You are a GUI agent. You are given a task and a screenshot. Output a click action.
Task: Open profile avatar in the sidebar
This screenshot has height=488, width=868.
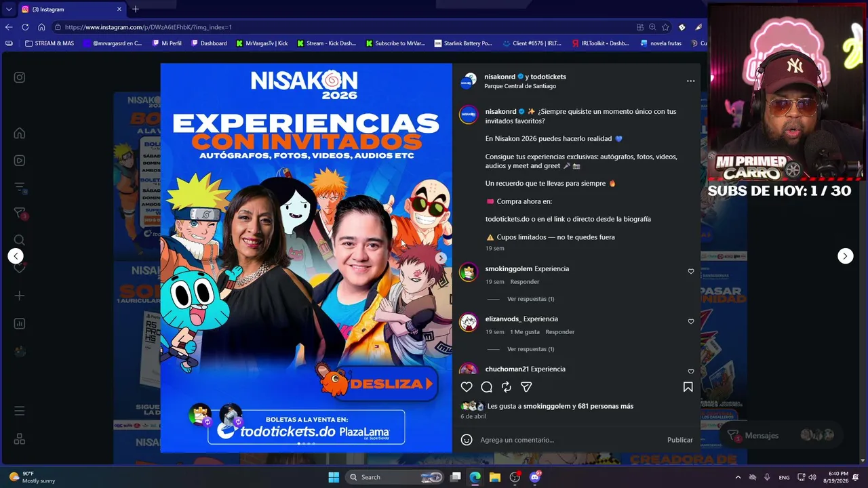click(20, 351)
